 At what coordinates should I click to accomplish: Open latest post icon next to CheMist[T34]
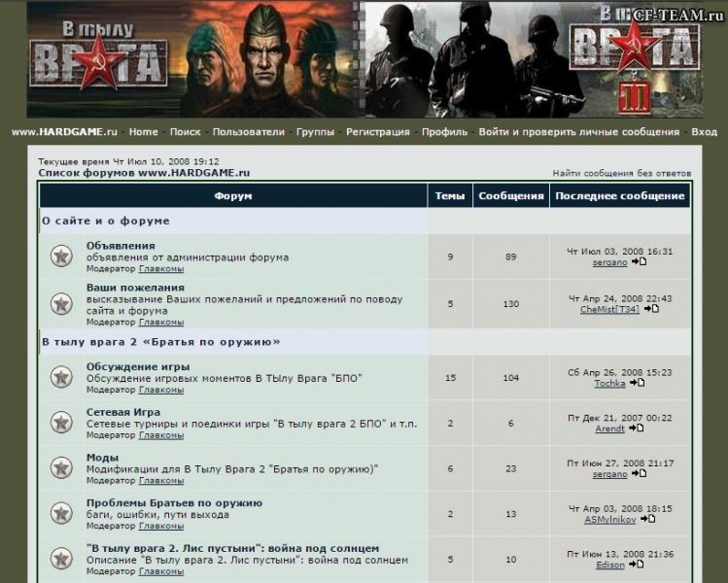tap(651, 309)
